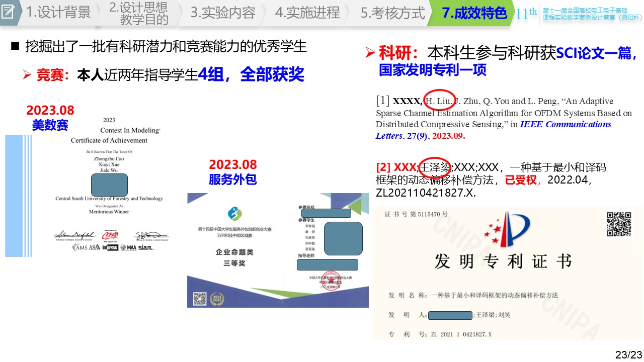Click the IEEE Communications Letters journal title
This screenshot has width=644, height=362.
(566, 124)
